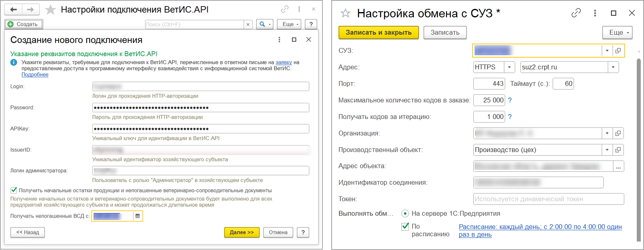Expand the HTTPS protocol dropdown
Image resolution: width=644 pixels, height=250 pixels.
510,67
